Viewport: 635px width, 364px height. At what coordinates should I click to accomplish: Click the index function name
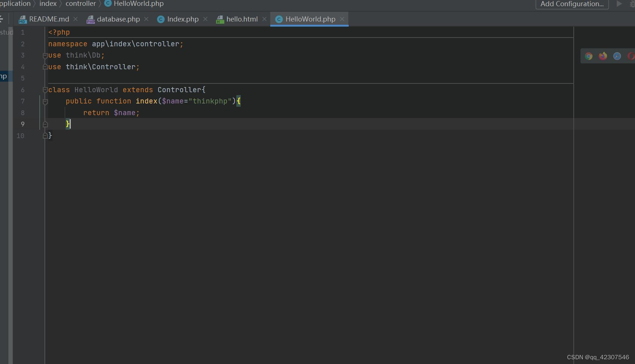(x=147, y=101)
